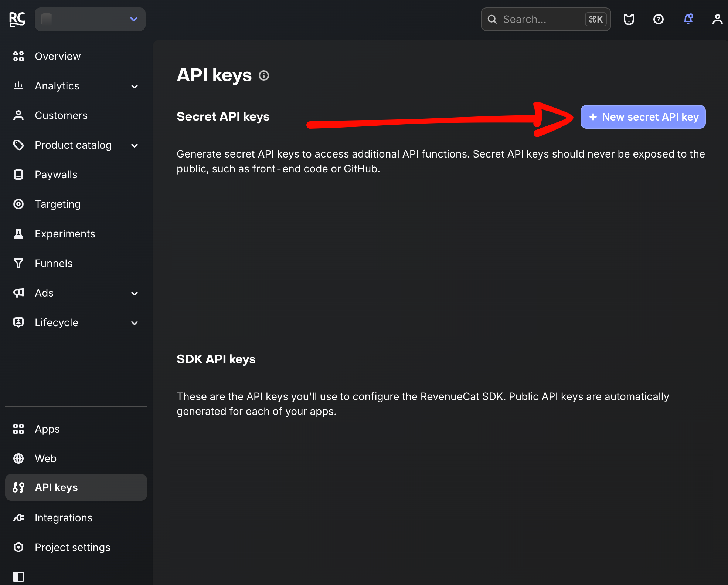Click the Ads megaphone icon
728x585 pixels.
(18, 293)
